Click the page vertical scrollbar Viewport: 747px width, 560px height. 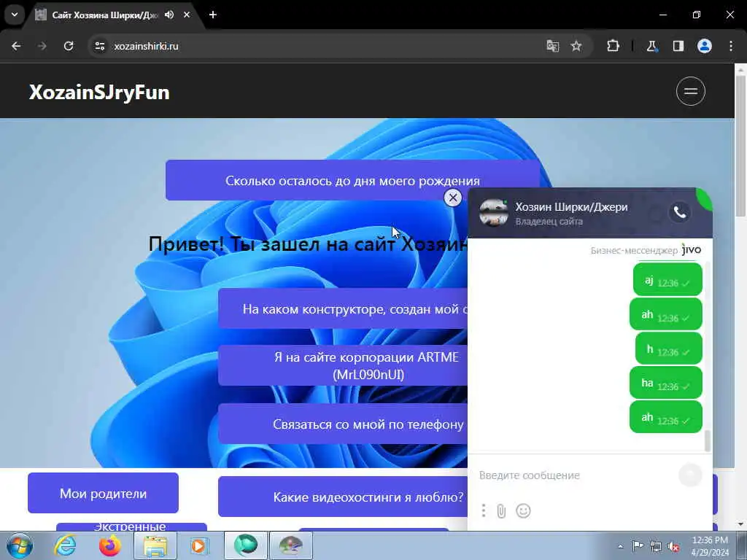click(740, 145)
